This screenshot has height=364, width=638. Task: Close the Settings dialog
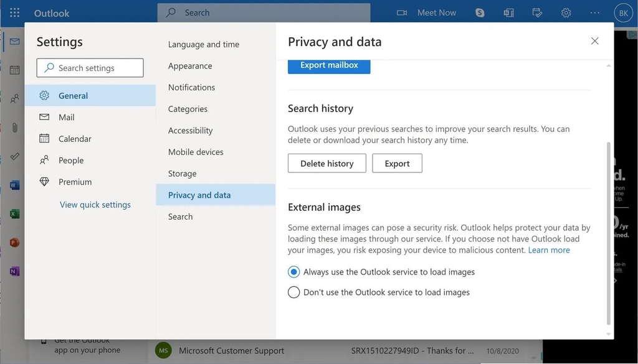point(595,41)
